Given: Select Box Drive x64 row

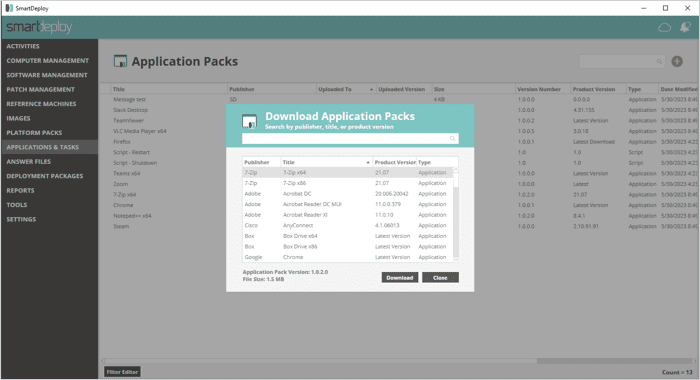Looking at the screenshot, I should click(x=348, y=236).
